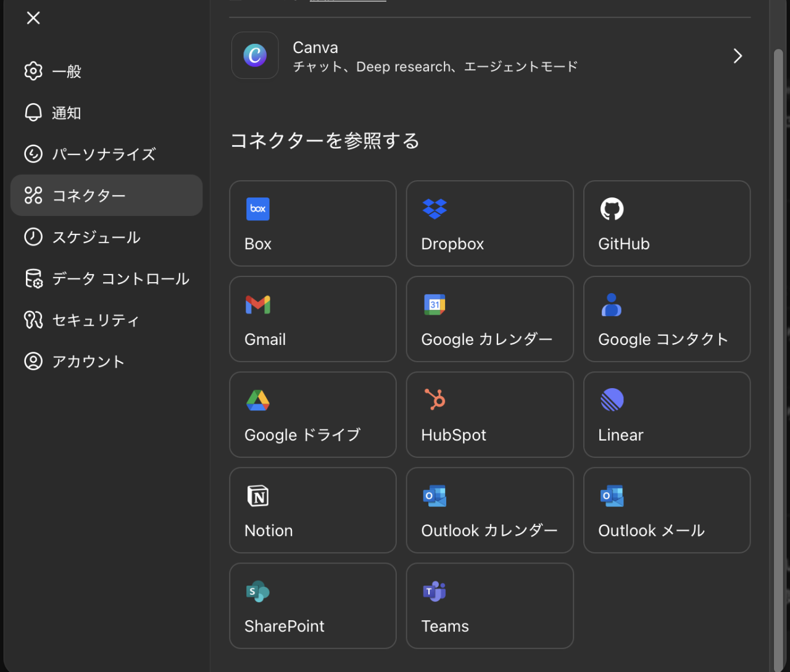Click the Outlook メール card label
This screenshot has width=790, height=672.
coord(652,531)
